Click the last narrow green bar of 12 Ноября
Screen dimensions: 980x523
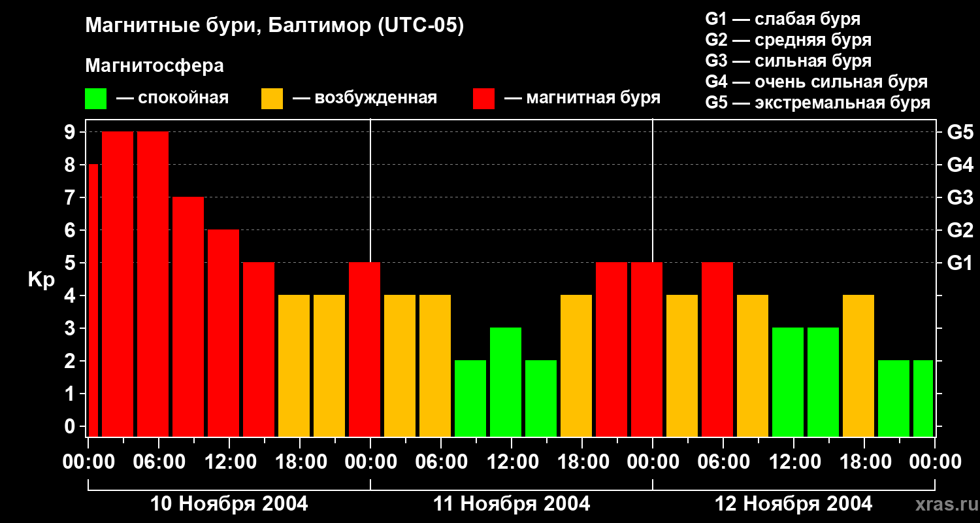point(923,398)
